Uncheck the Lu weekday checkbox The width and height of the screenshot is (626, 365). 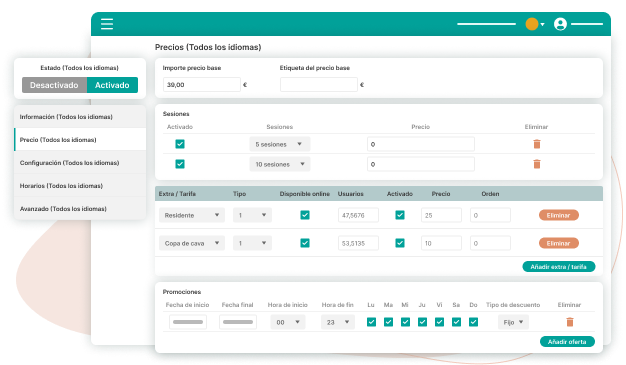coord(371,322)
